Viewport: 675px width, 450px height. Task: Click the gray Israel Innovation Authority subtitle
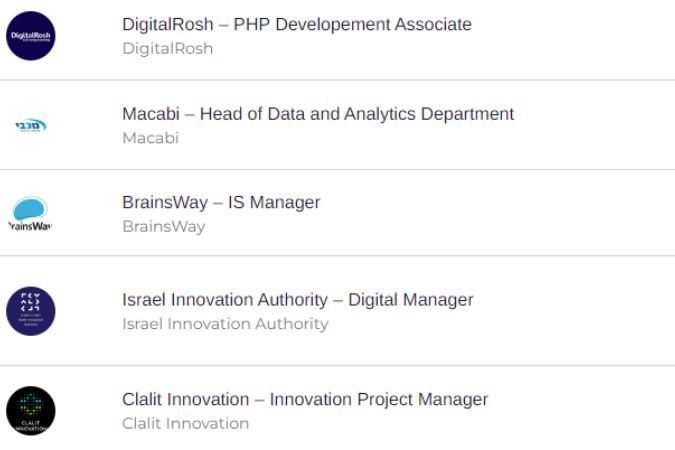tap(225, 324)
